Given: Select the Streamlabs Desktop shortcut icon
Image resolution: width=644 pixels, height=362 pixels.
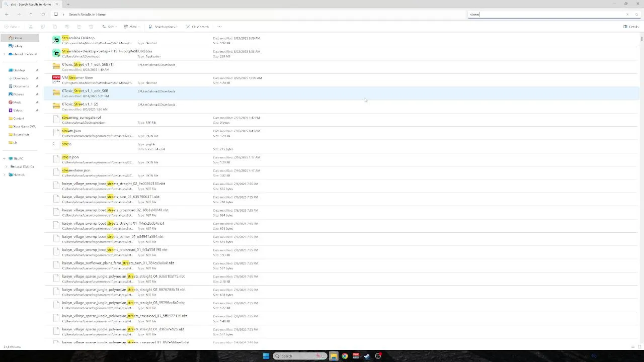Looking at the screenshot, I should (56, 40).
